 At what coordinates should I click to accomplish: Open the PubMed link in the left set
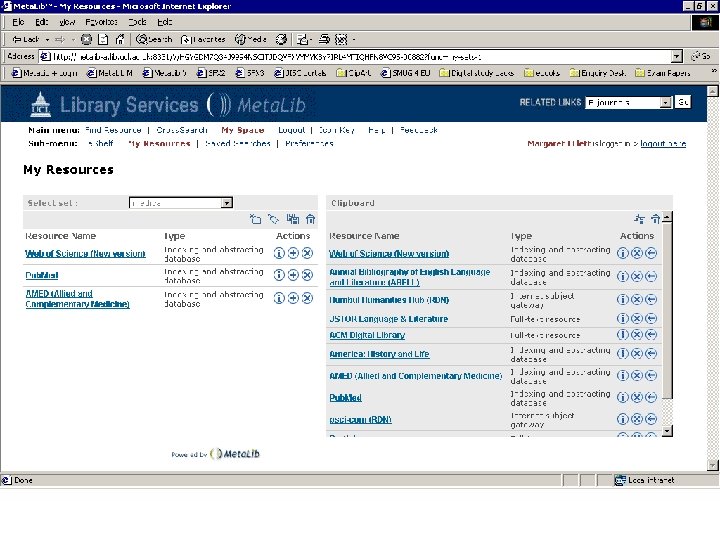pyautogui.click(x=42, y=276)
